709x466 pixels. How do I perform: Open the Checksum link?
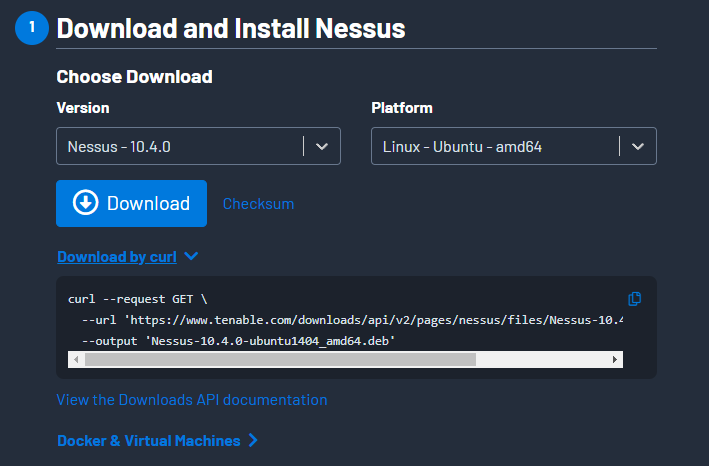click(x=258, y=204)
